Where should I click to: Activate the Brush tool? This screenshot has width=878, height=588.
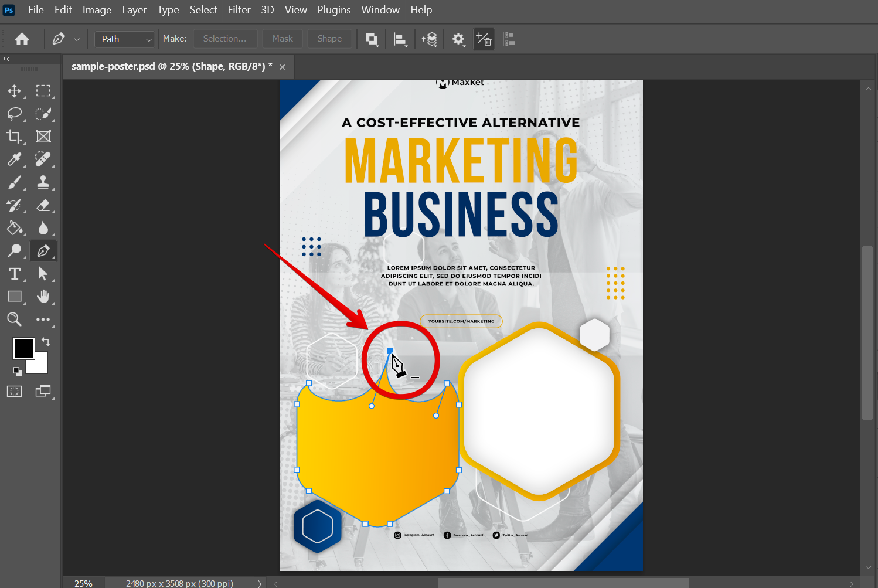[x=14, y=182]
